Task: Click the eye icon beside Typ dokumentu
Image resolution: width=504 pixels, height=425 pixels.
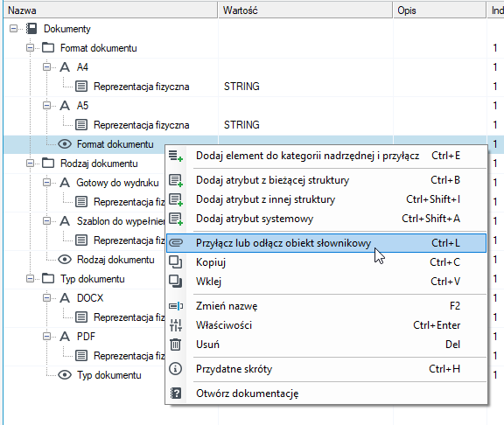Action: click(65, 375)
